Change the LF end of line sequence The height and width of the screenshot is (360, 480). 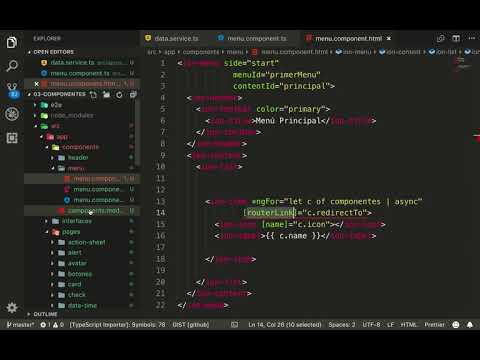click(391, 325)
